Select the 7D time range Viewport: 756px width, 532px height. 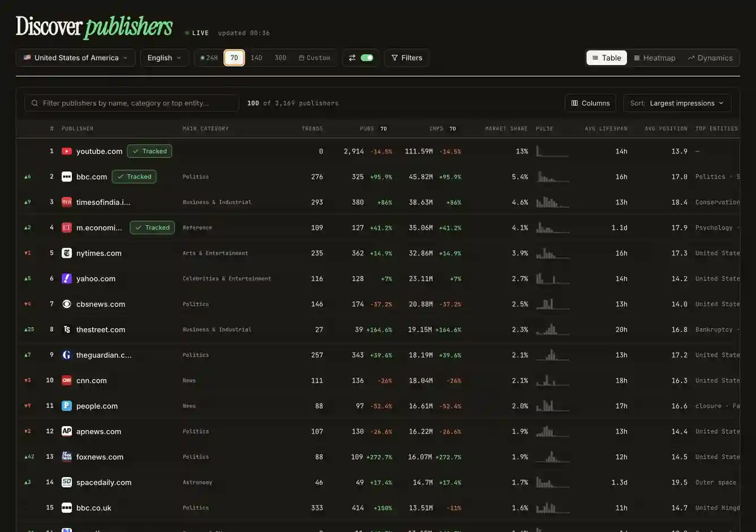point(234,58)
